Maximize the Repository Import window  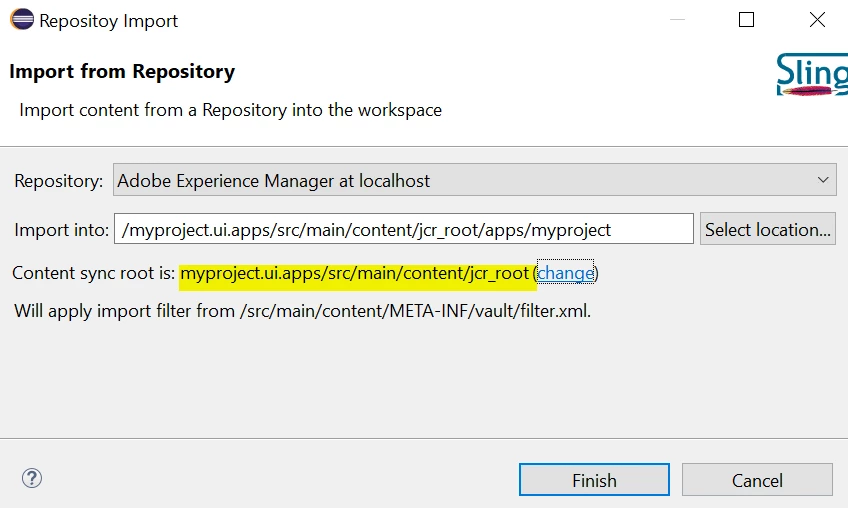pos(746,20)
